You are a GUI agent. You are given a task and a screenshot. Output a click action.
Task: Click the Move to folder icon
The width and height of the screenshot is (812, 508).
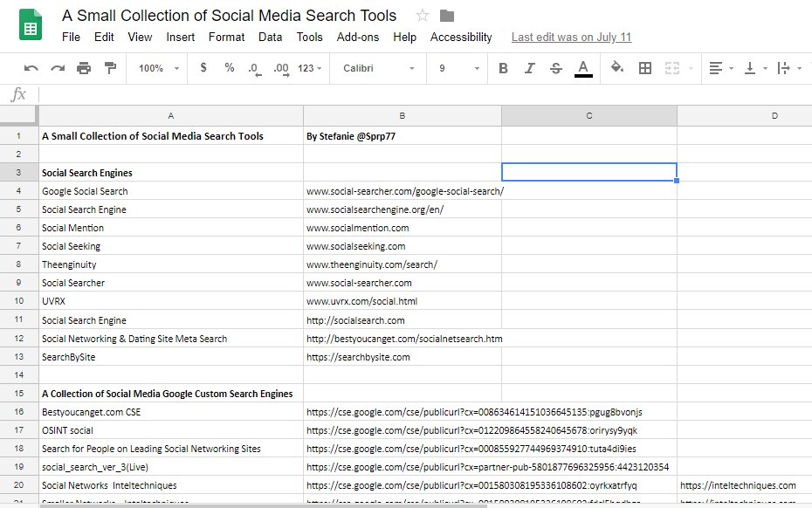point(447,16)
